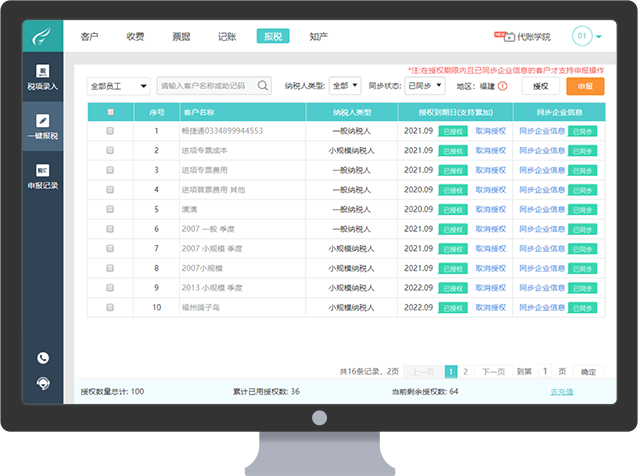The width and height of the screenshot is (638, 476).
Task: Check the row 5 checkbox
Action: click(110, 209)
